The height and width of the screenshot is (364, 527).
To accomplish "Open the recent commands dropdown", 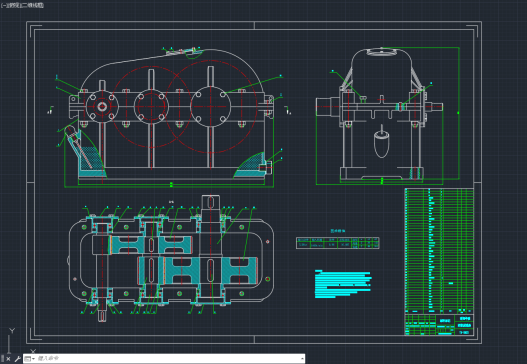I will [x=30, y=359].
